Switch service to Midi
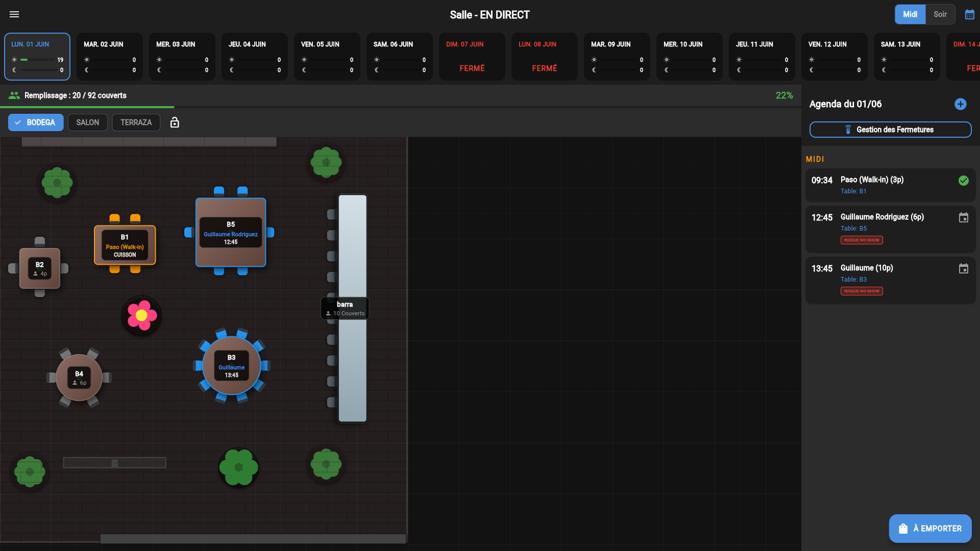Viewport: 980px width, 551px height. point(910,14)
